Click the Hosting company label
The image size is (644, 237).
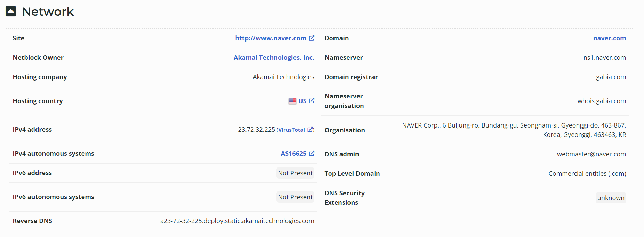coord(40,77)
